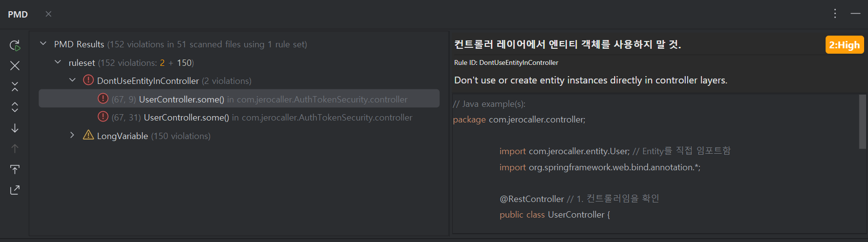The width and height of the screenshot is (868, 242).
Task: Jump to next violation with down arrow
Action: 15,128
